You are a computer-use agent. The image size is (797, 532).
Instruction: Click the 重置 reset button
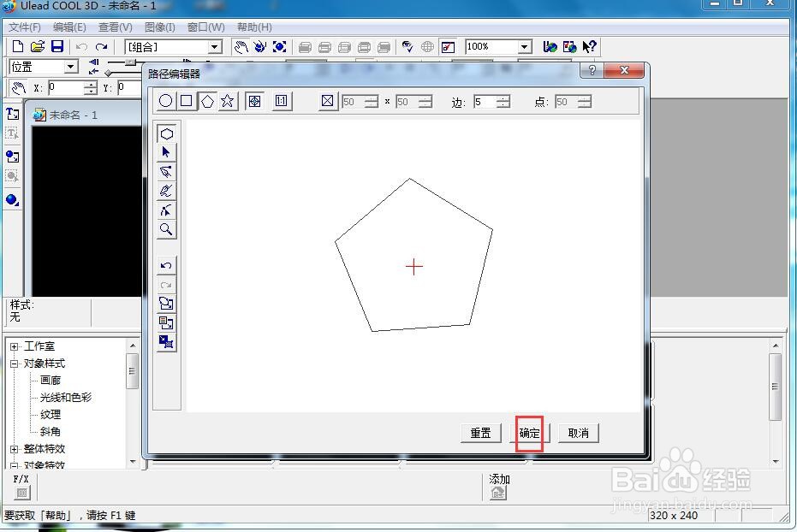(x=480, y=433)
